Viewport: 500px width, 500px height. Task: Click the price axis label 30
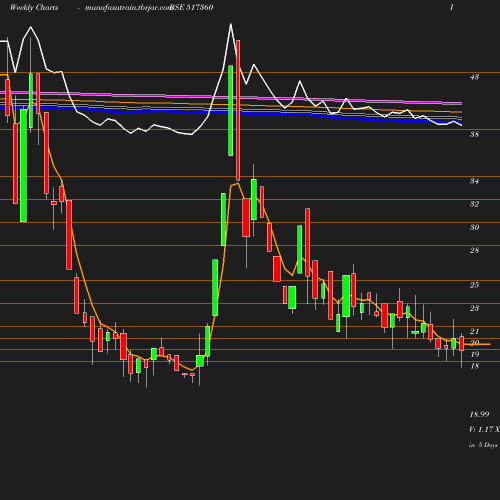click(x=474, y=227)
